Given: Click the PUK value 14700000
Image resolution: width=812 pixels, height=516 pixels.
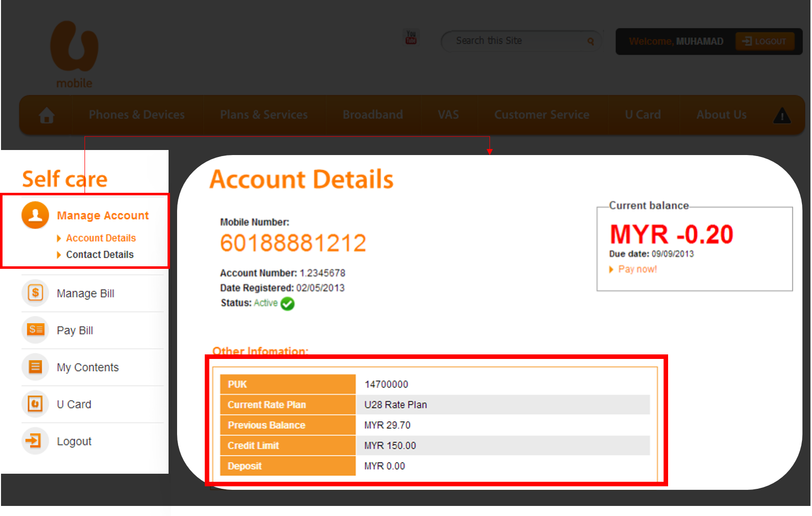Looking at the screenshot, I should 386,385.
